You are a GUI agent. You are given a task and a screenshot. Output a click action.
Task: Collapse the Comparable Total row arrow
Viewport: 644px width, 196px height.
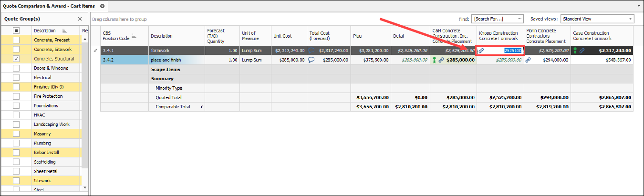click(x=201, y=107)
